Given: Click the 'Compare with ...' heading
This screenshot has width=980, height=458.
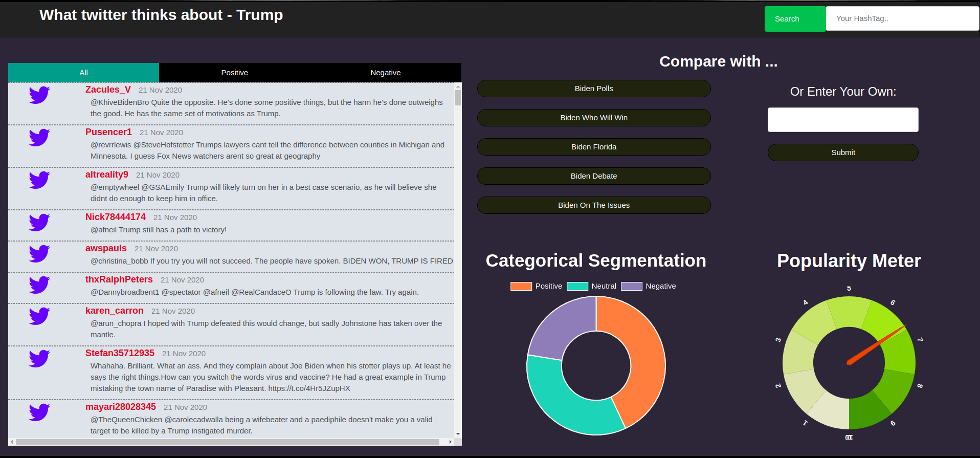Looking at the screenshot, I should [718, 61].
